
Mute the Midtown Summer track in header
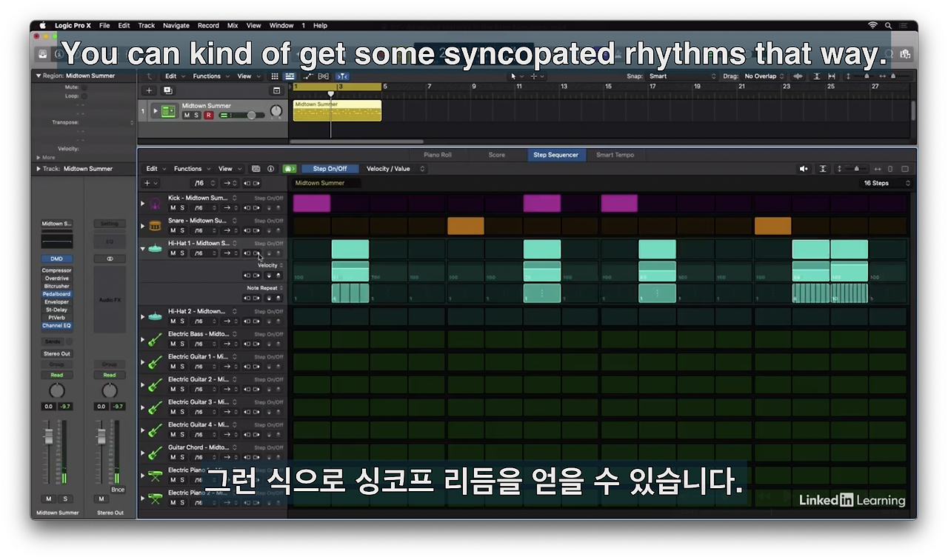tap(187, 116)
